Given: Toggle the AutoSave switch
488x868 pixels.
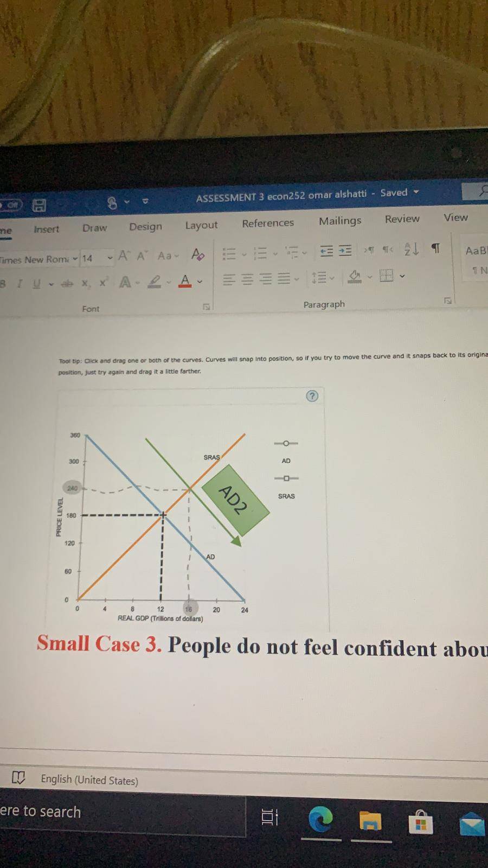Looking at the screenshot, I should click(x=10, y=205).
